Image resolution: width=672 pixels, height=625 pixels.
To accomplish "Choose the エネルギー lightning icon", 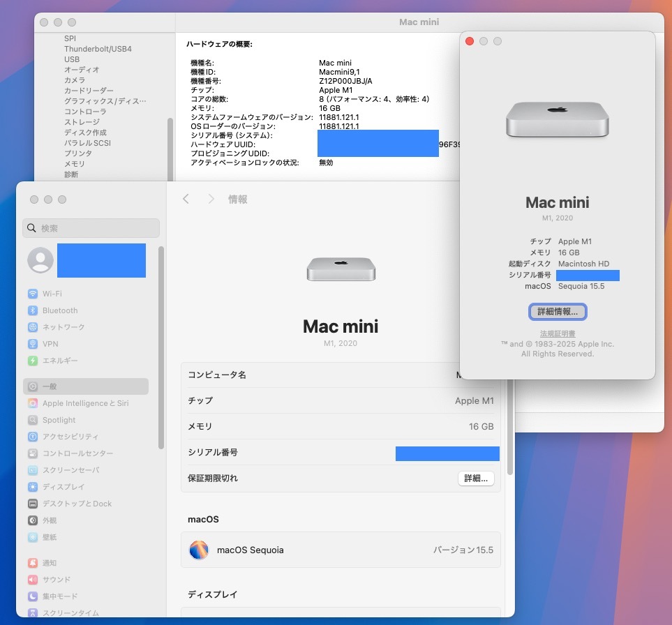I will (33, 360).
